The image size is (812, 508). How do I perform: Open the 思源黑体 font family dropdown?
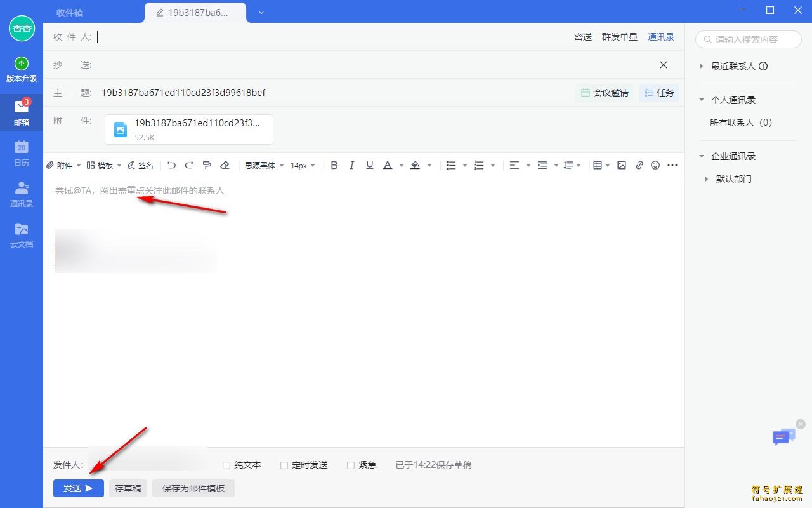coord(265,165)
